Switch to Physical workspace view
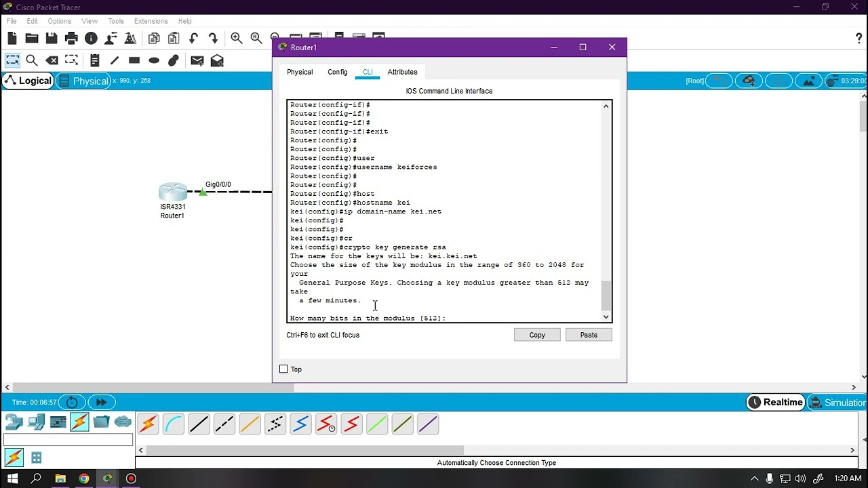868x488 pixels. point(83,81)
